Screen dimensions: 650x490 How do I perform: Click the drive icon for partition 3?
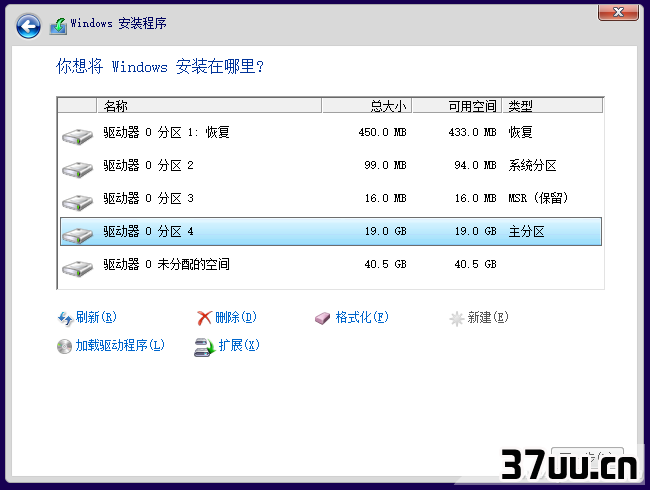coord(78,202)
